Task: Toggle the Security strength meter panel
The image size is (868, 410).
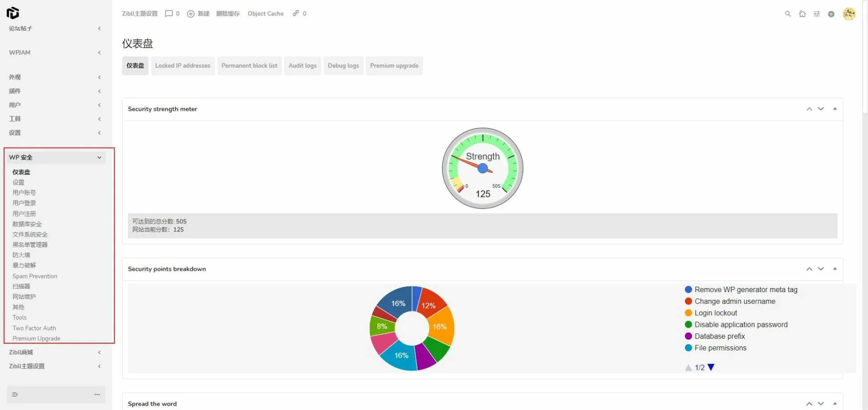Action: tap(835, 109)
